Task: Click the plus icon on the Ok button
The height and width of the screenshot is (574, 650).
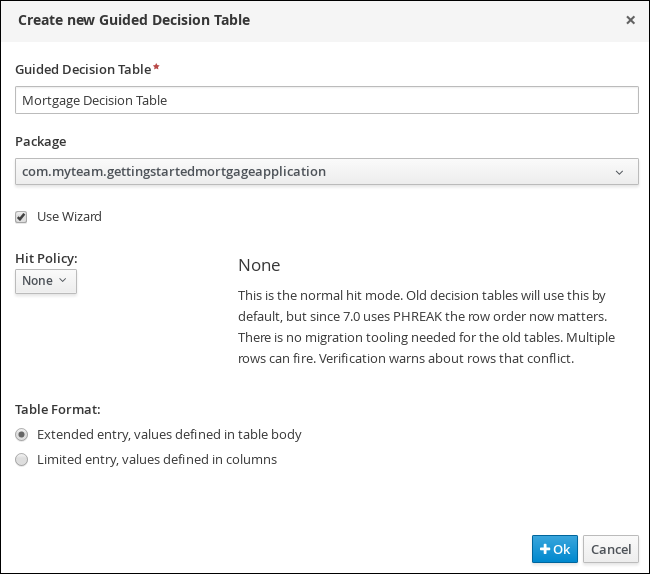Action: pos(545,549)
